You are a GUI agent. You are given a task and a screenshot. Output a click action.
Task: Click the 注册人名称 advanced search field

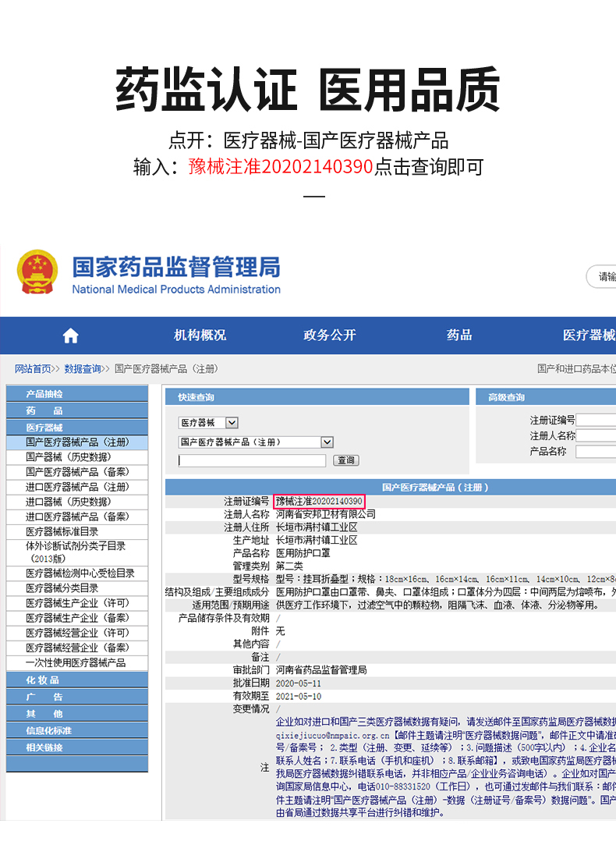pos(596,436)
